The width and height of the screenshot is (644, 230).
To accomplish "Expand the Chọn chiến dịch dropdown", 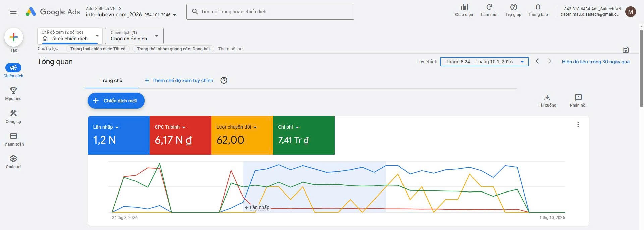I will [x=134, y=35].
